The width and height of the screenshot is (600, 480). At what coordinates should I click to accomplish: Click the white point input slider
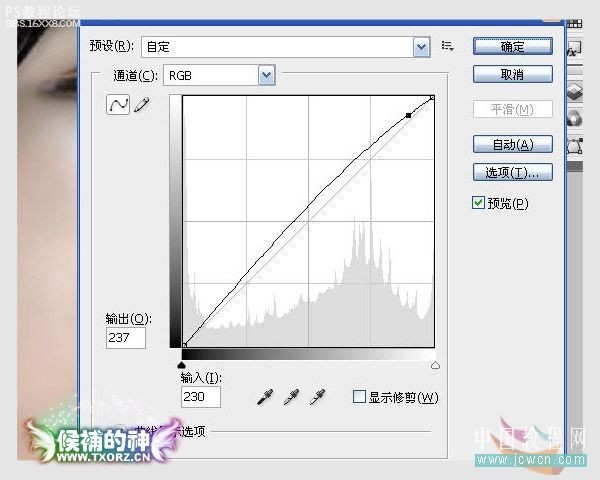435,365
